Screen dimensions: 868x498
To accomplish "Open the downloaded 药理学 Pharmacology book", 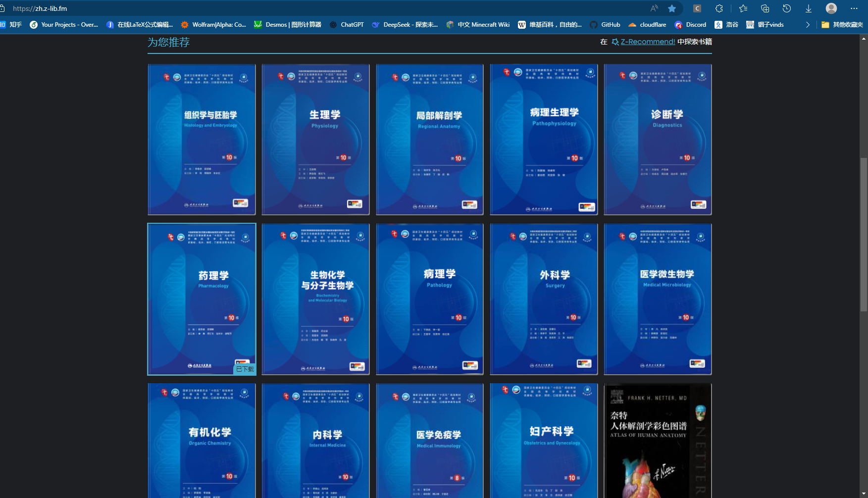I will 202,299.
